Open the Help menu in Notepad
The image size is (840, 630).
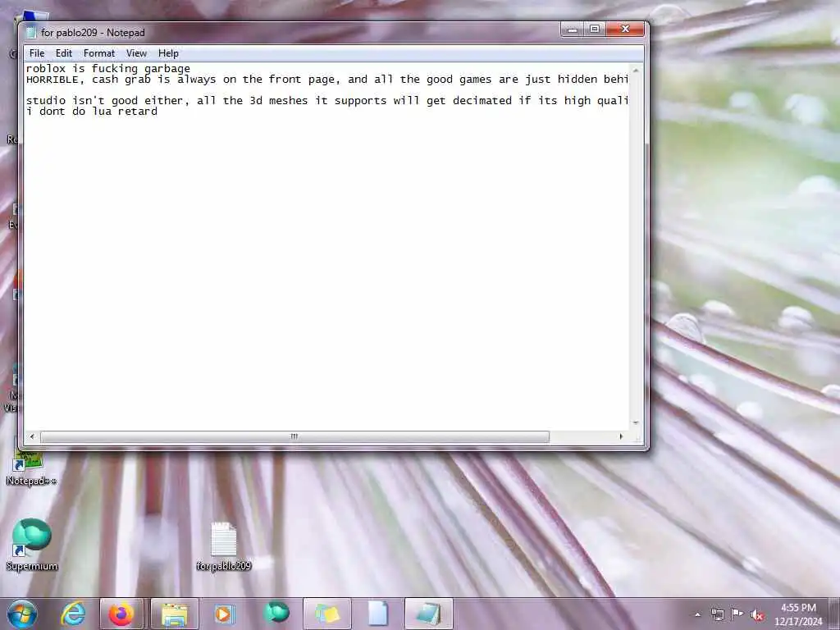click(168, 53)
